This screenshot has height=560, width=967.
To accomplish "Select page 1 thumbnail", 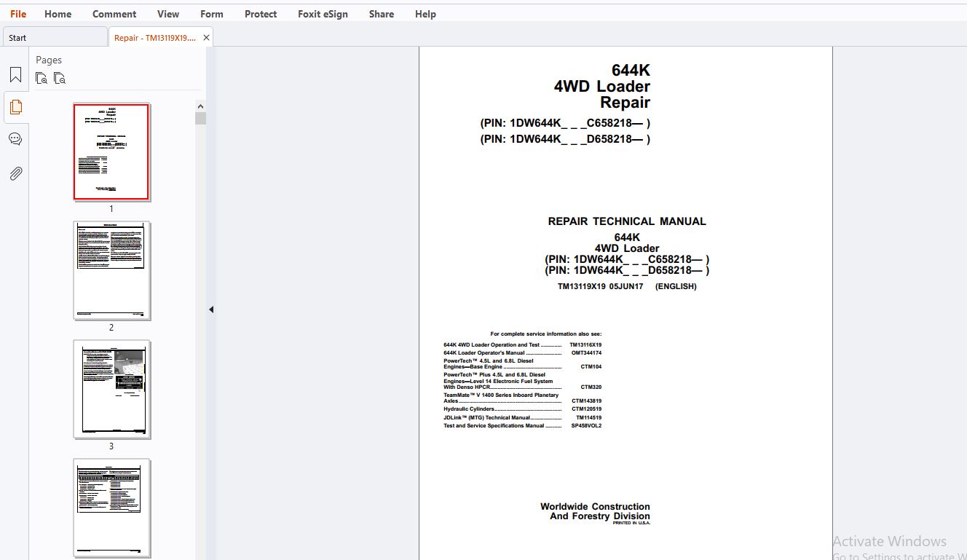I will (111, 151).
